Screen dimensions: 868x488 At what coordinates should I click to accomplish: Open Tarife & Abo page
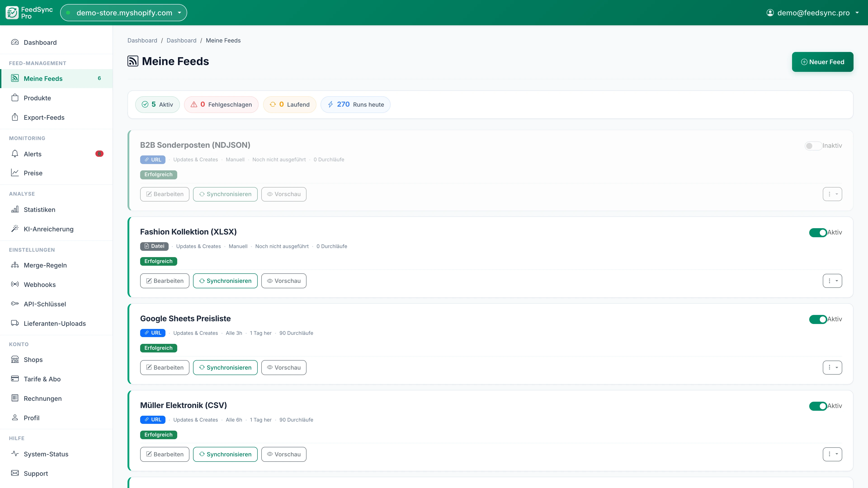42,379
